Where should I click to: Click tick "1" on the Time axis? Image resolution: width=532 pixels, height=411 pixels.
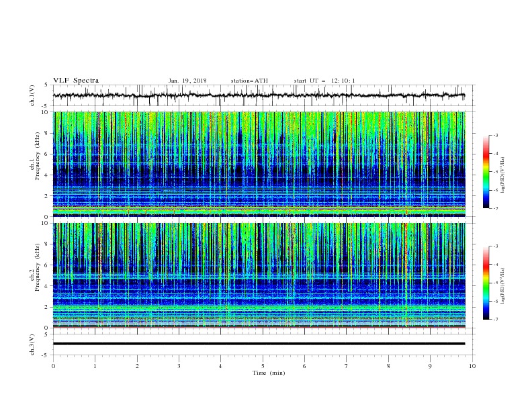pyautogui.click(x=95, y=366)
